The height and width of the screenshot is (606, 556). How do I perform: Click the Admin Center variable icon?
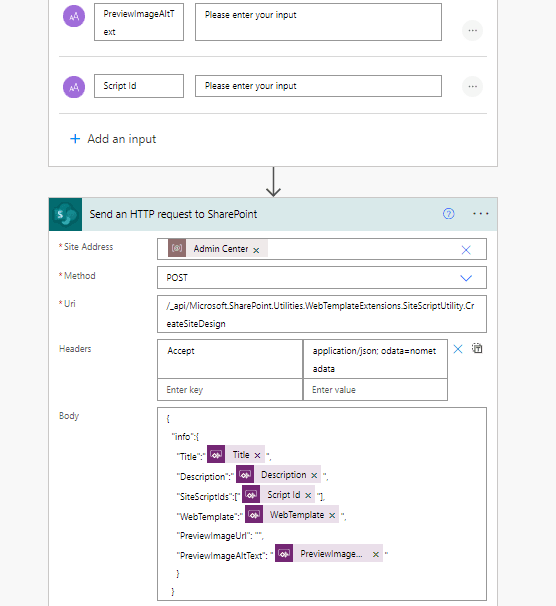(x=177, y=249)
